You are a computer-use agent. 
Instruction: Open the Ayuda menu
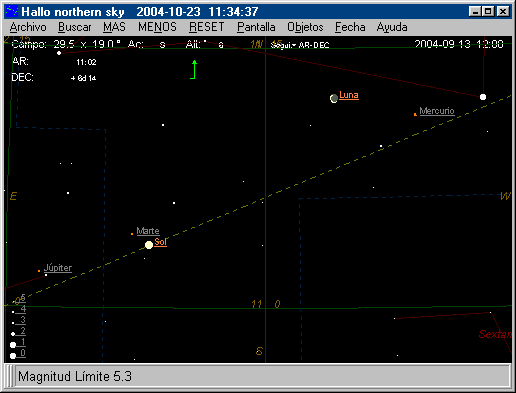(392, 27)
